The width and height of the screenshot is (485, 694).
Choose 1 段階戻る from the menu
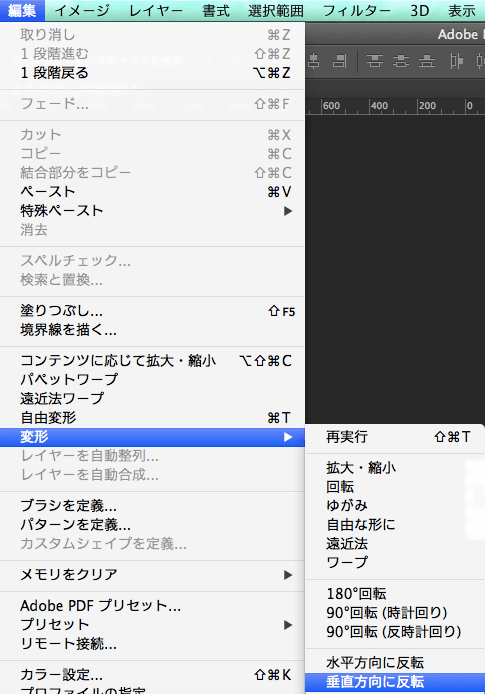click(x=152, y=73)
